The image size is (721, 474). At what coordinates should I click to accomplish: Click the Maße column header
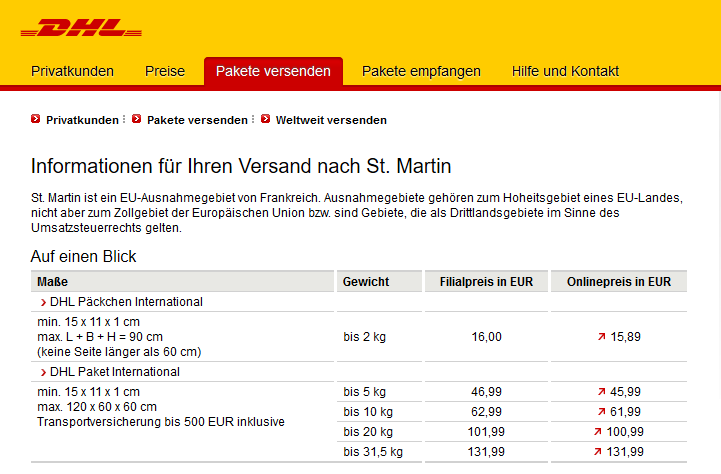click(182, 281)
